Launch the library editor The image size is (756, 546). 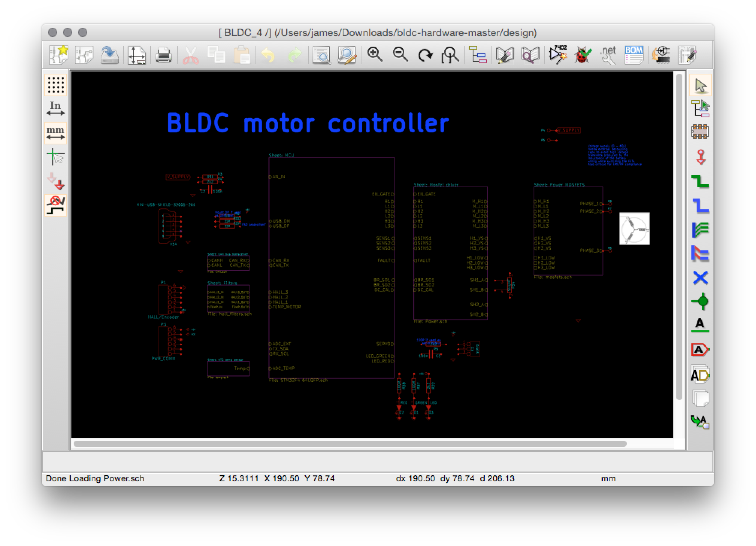(x=505, y=55)
